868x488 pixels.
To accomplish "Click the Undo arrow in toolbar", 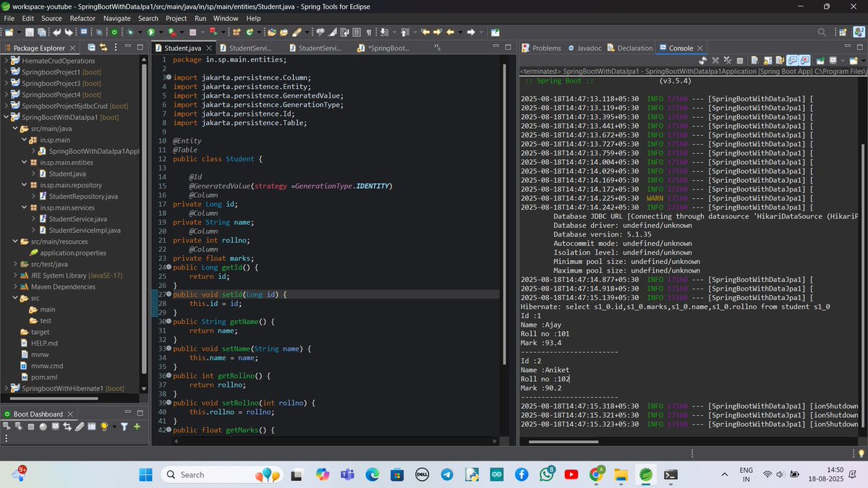I will tap(56, 32).
